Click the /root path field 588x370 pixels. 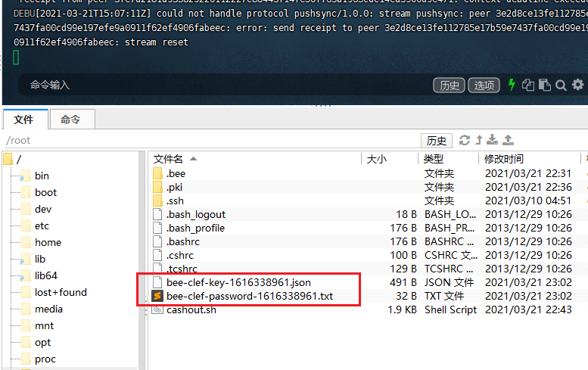[x=212, y=140]
